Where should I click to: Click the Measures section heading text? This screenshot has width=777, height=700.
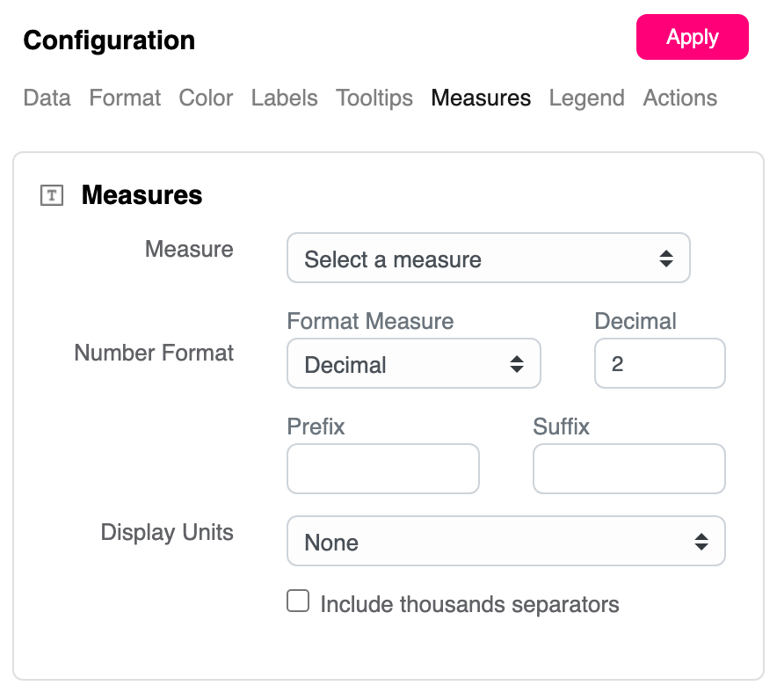[142, 195]
